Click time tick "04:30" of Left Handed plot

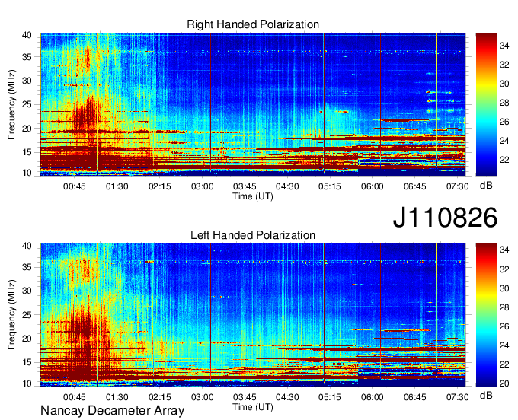[287, 397]
